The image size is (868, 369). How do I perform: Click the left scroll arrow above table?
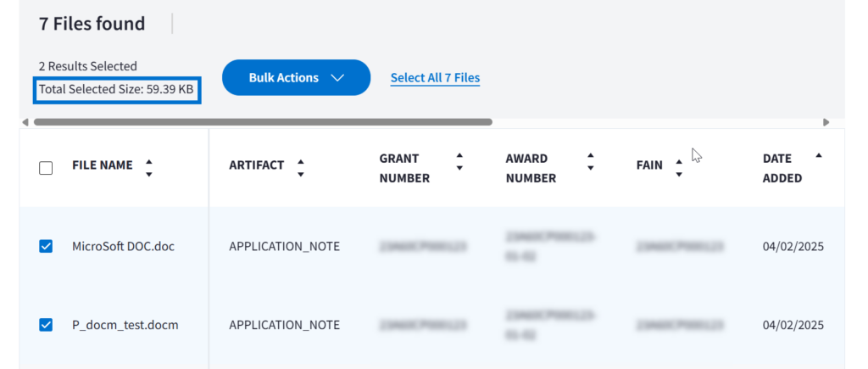click(x=25, y=122)
